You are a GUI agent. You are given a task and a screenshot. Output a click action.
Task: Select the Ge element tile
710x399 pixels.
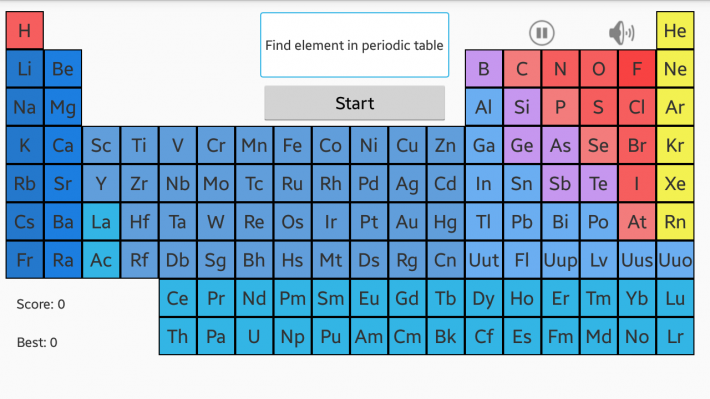[522, 145]
